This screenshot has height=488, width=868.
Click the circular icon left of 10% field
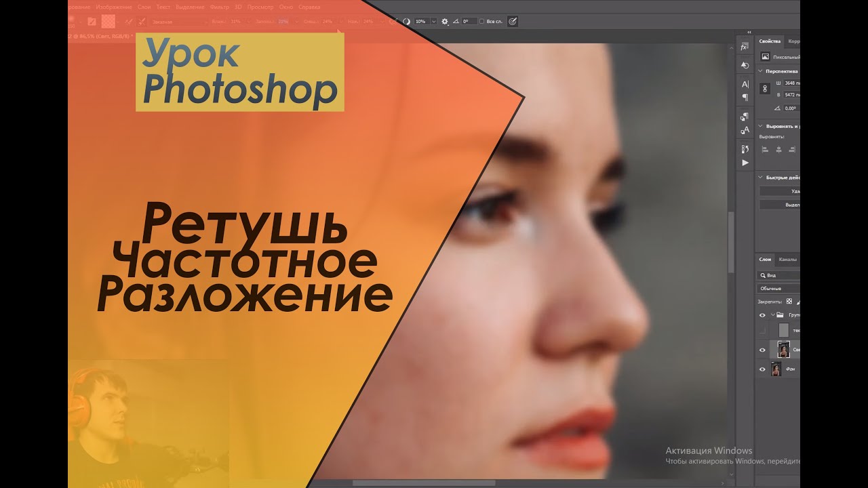point(406,22)
